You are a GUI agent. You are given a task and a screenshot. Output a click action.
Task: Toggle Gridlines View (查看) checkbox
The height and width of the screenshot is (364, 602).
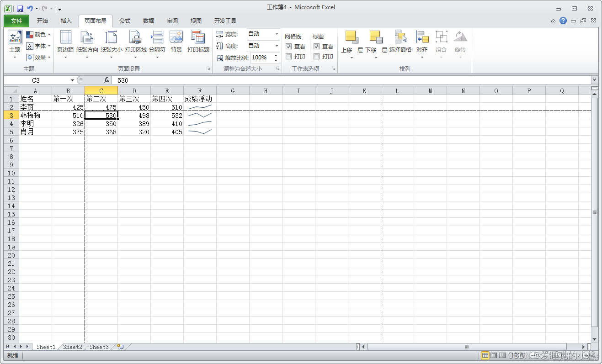pos(288,47)
